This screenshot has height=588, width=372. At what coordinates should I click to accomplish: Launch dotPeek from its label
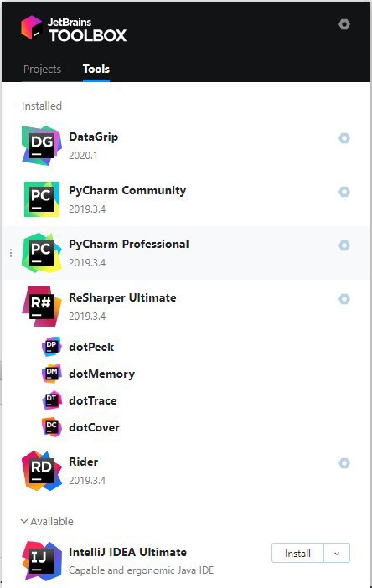coord(91,348)
